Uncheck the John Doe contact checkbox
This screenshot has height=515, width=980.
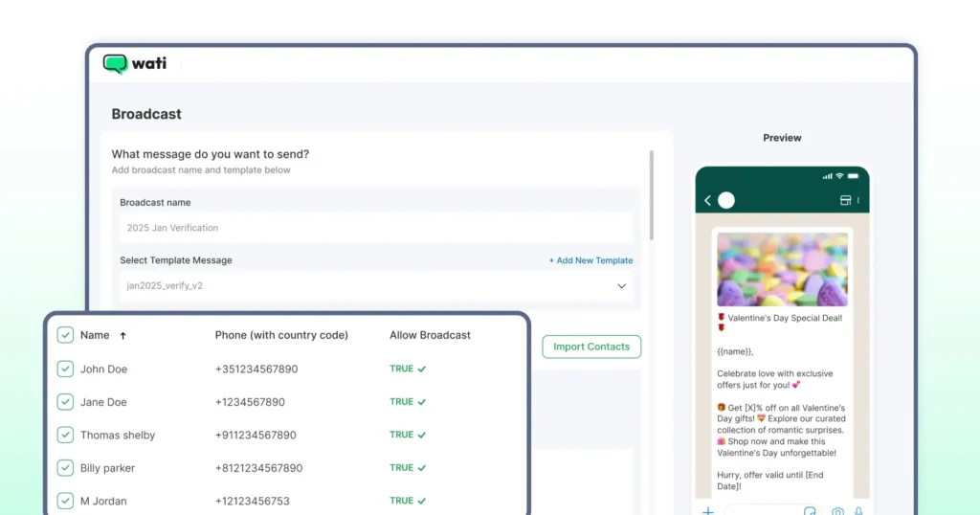[65, 369]
